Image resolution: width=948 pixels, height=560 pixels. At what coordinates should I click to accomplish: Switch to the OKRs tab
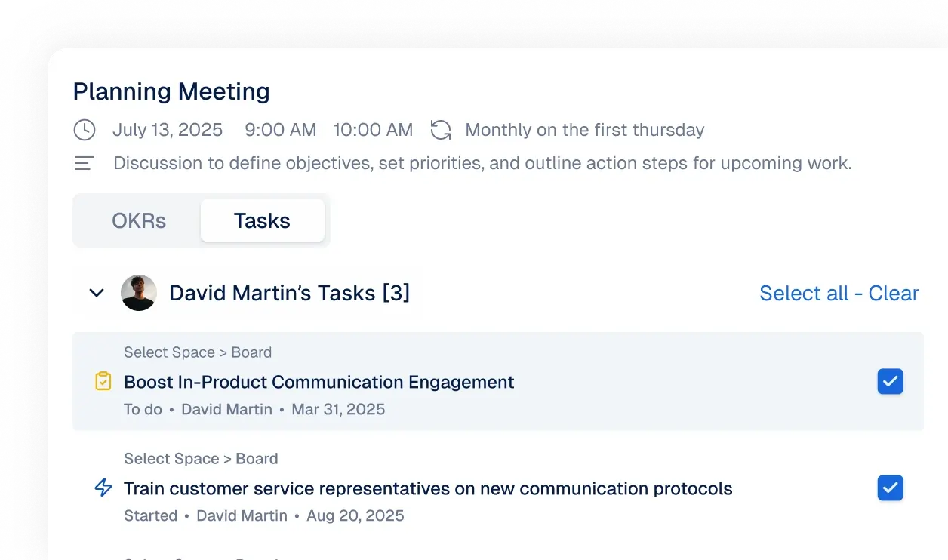click(139, 221)
